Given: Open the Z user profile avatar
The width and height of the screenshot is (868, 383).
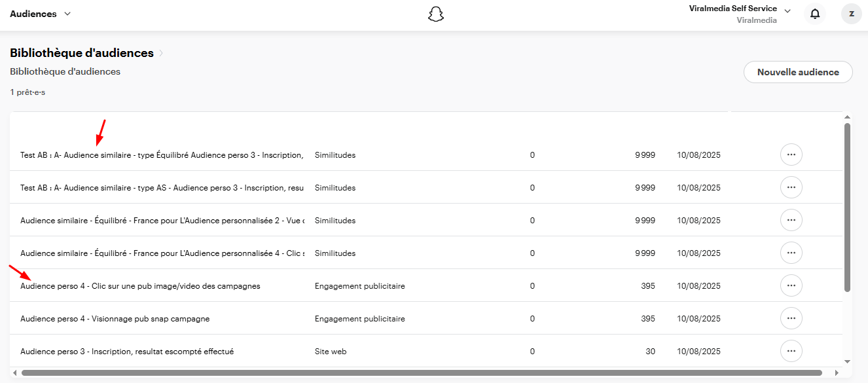Looking at the screenshot, I should 851,14.
